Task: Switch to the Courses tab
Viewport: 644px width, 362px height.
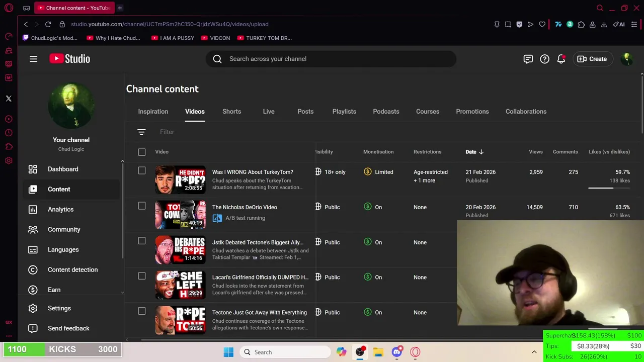Action: coord(428,112)
